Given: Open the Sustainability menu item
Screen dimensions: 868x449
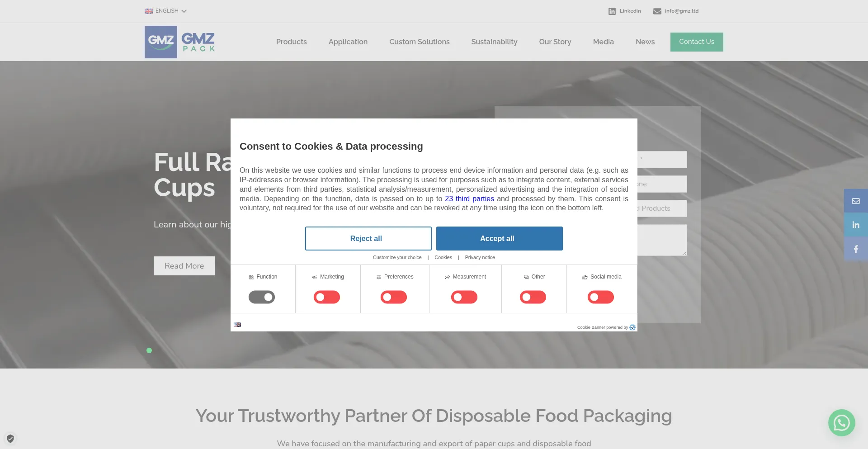Looking at the screenshot, I should 494,42.
